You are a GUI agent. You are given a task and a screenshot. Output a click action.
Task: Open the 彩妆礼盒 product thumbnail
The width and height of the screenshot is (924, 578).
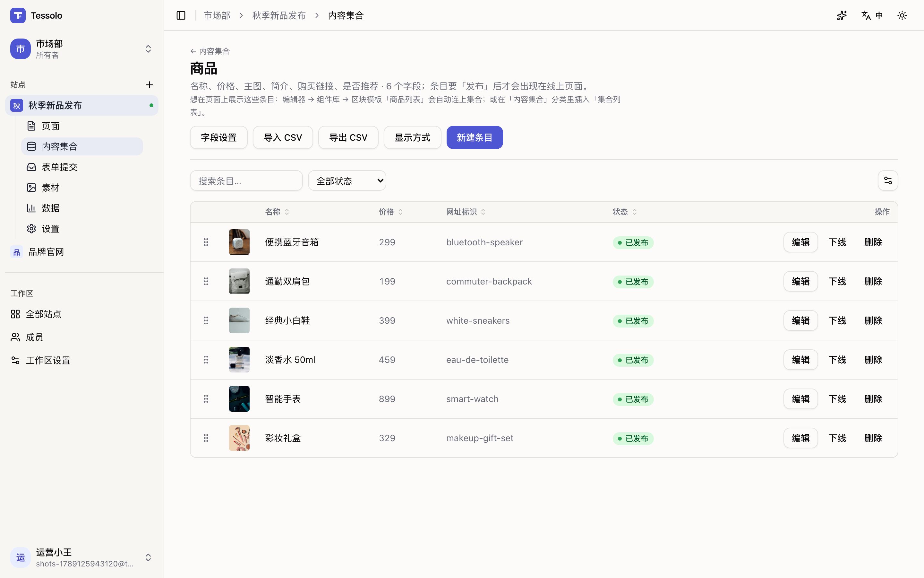point(239,438)
